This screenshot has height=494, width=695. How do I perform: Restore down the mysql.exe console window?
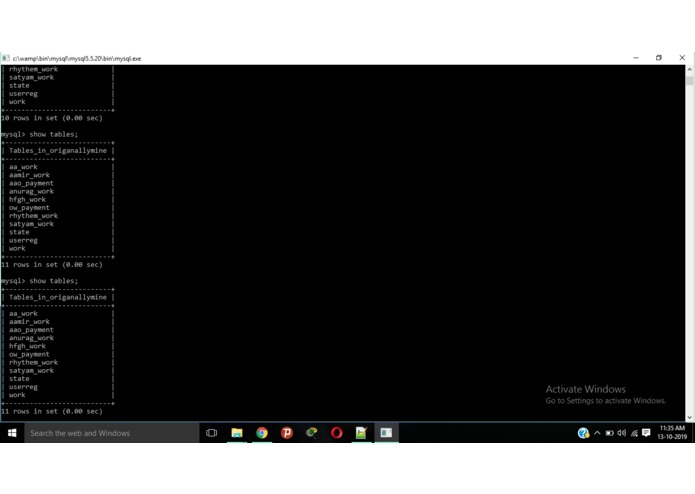point(659,58)
